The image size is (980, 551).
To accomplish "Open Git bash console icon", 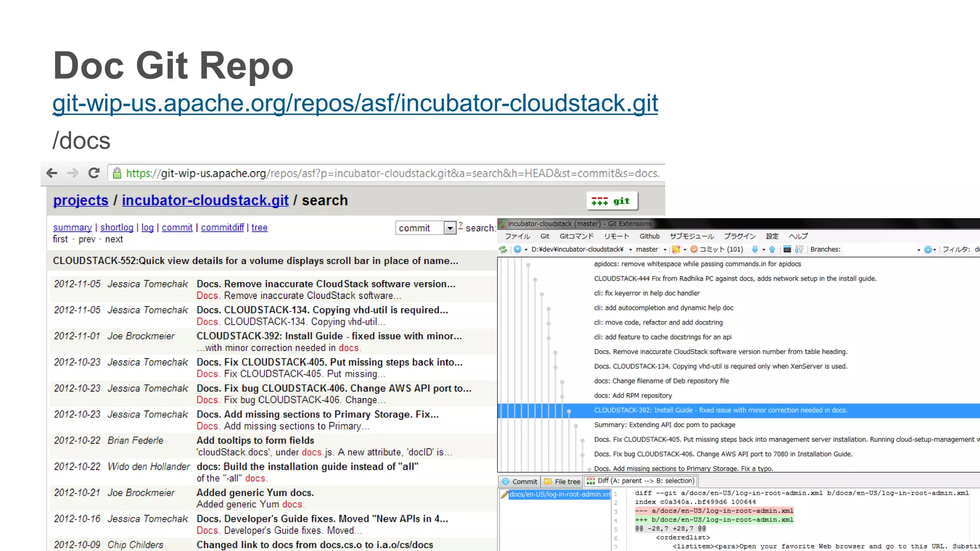I will pos(787,249).
